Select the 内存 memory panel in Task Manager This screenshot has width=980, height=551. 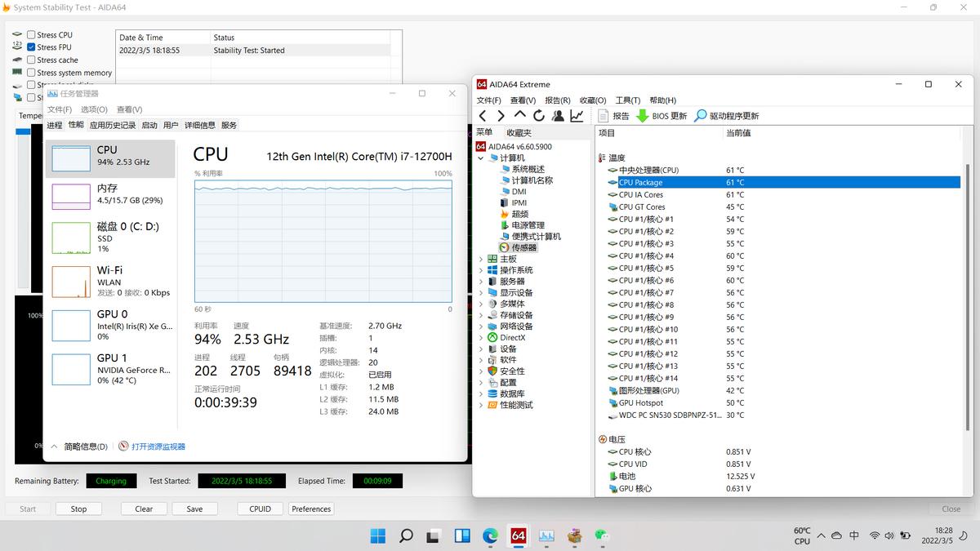109,194
